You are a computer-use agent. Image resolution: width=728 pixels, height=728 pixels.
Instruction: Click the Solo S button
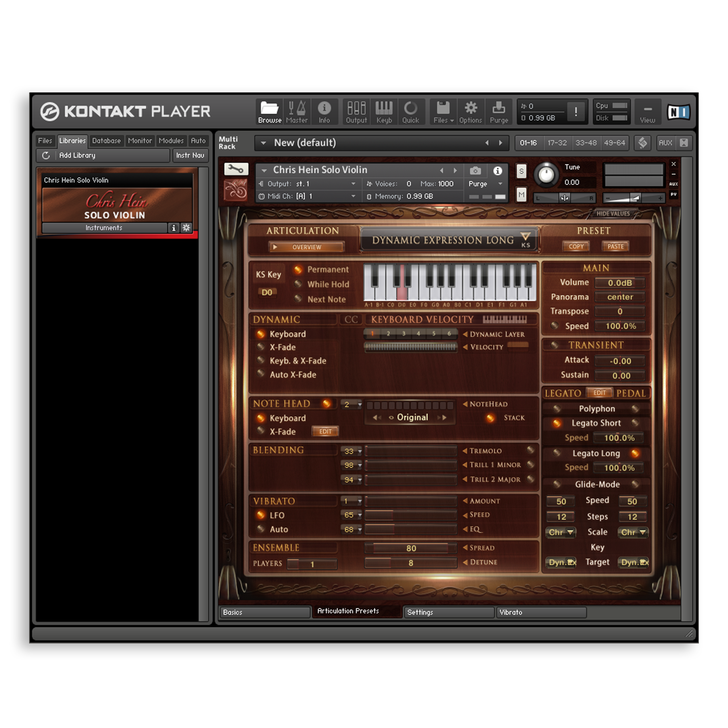click(x=521, y=172)
